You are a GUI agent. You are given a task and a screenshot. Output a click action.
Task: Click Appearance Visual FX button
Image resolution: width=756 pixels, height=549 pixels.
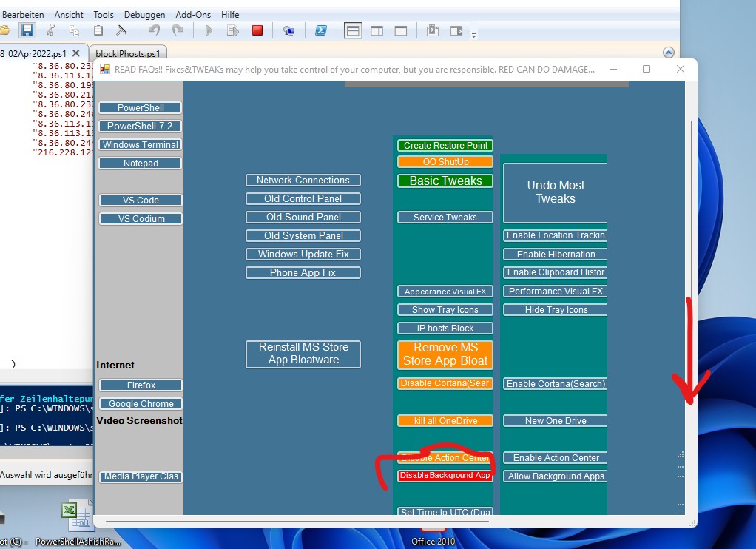445,292
